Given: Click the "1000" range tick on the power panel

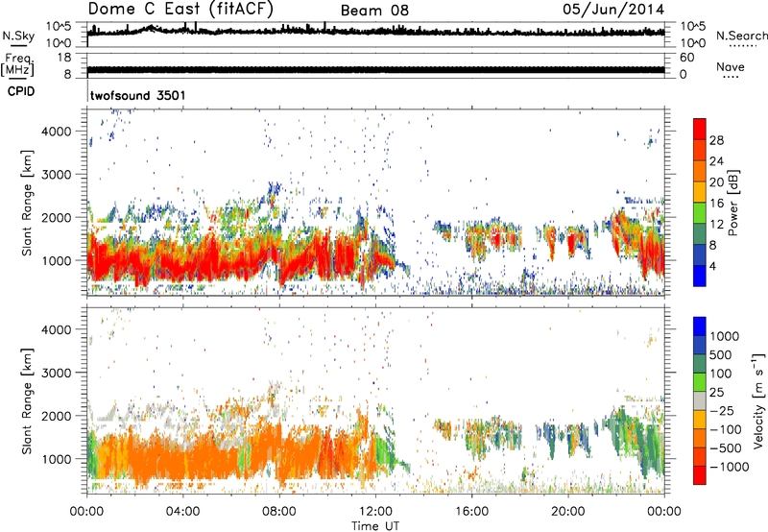Looking at the screenshot, I should pyautogui.click(x=56, y=260).
